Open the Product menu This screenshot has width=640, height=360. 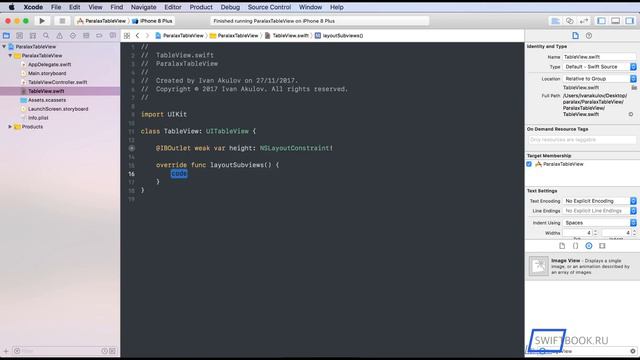[201, 7]
